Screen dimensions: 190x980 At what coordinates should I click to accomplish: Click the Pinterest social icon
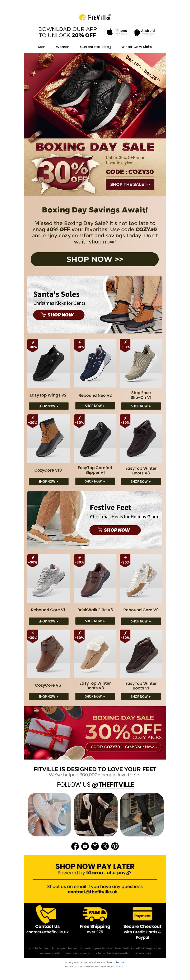click(x=115, y=846)
